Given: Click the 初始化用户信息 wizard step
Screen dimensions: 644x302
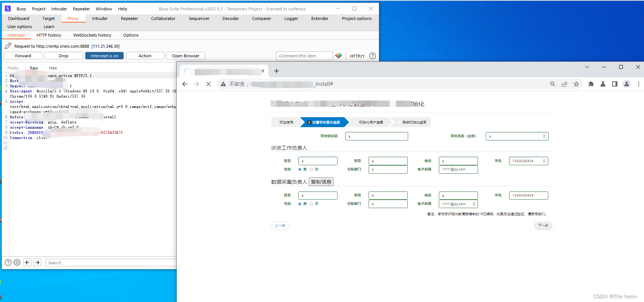Looking at the screenshot, I should (371, 122).
